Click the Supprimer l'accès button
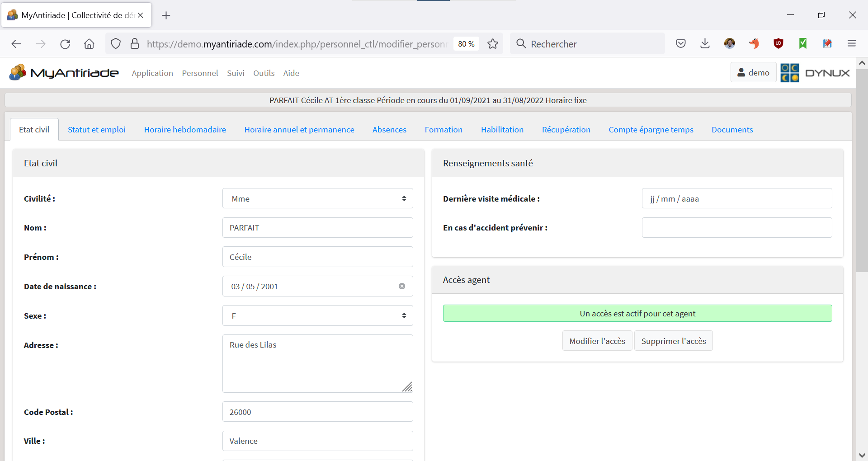868x461 pixels. point(674,341)
